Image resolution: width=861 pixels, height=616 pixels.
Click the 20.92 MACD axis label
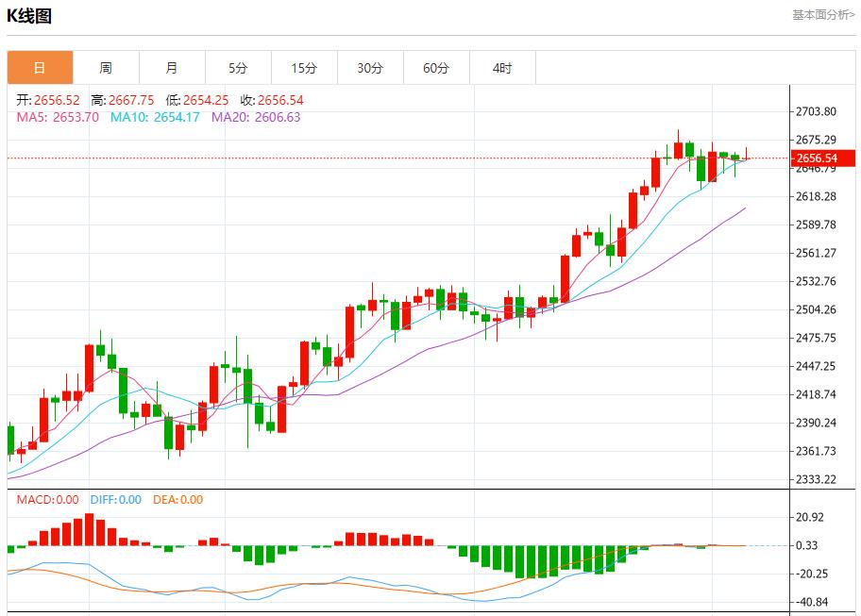tap(811, 517)
